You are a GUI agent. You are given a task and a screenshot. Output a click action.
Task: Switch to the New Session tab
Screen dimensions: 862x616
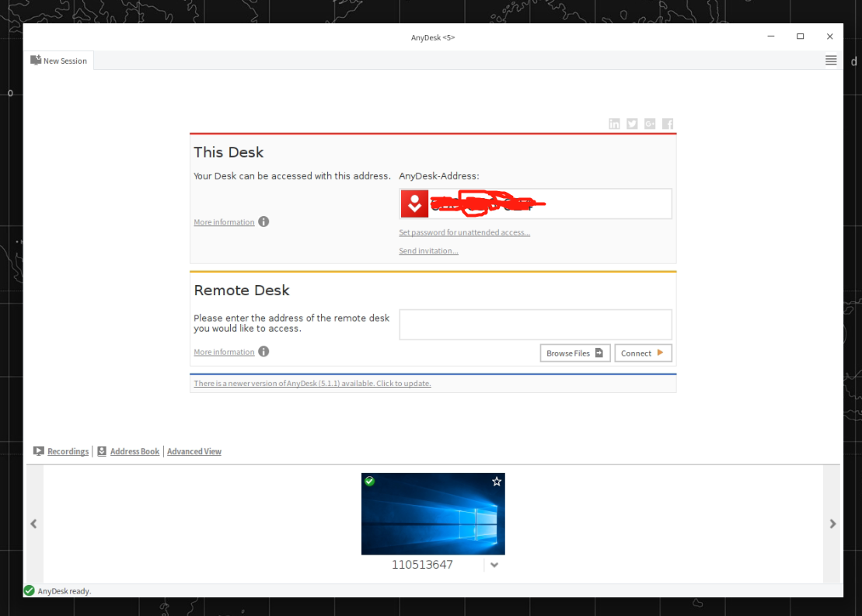click(59, 61)
